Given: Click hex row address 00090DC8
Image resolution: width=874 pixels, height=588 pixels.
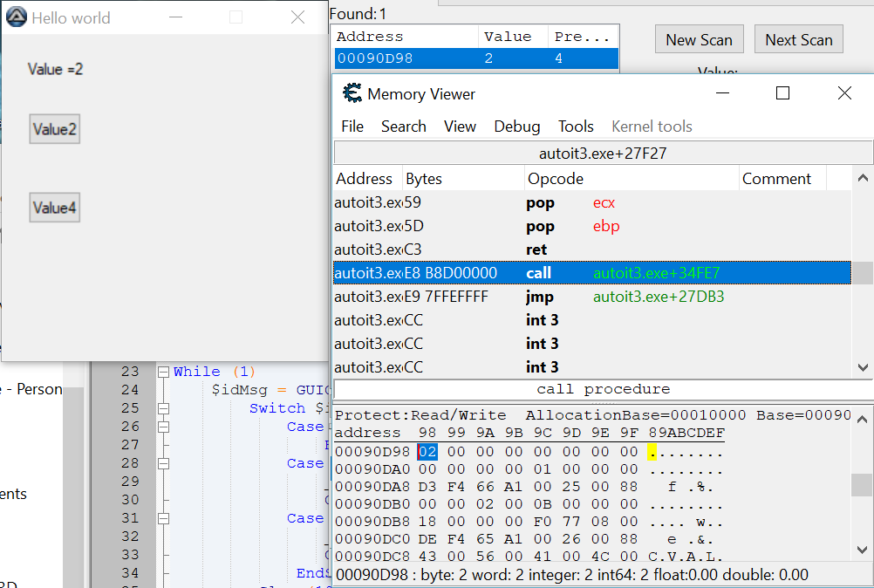Looking at the screenshot, I should (x=372, y=557).
